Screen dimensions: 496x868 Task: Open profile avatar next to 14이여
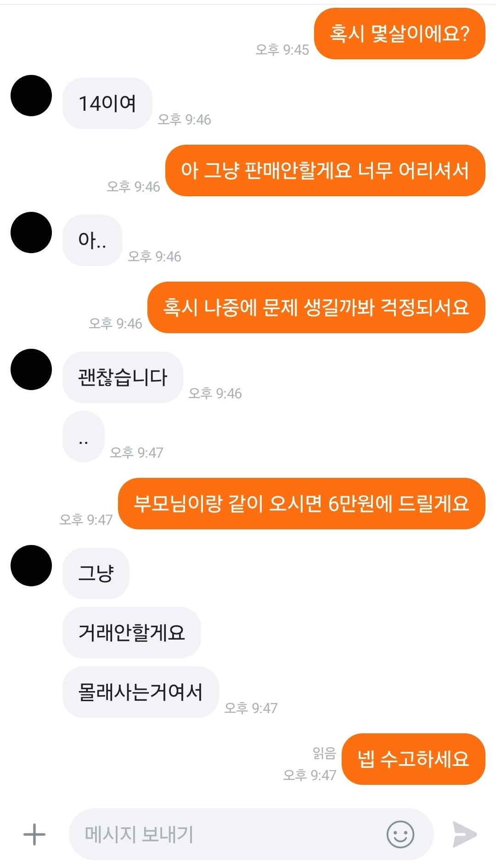[x=31, y=96]
